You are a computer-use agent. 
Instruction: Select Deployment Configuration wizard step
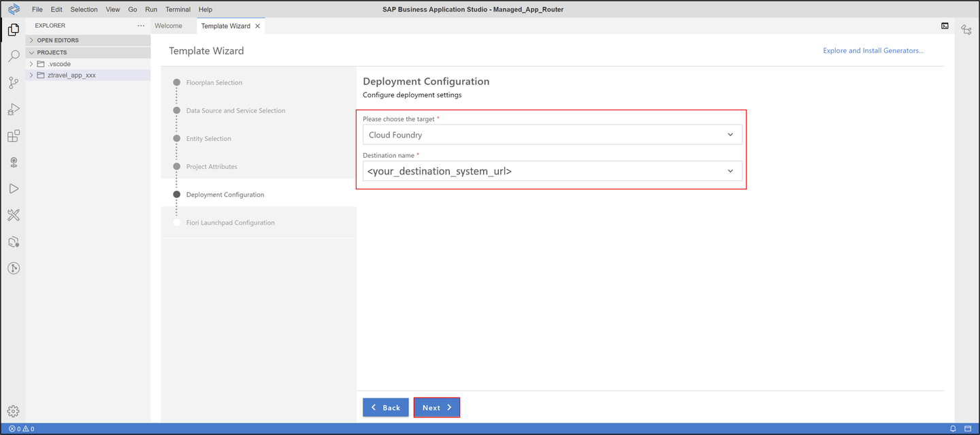pos(225,195)
